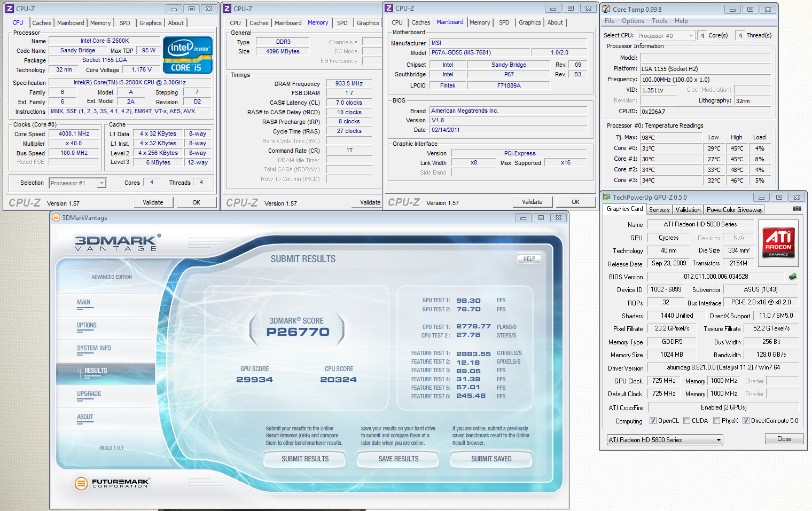Open the ATI Radeon HD 5800 Series dropdown
Viewport: 812px width, 511px height.
pos(665,440)
